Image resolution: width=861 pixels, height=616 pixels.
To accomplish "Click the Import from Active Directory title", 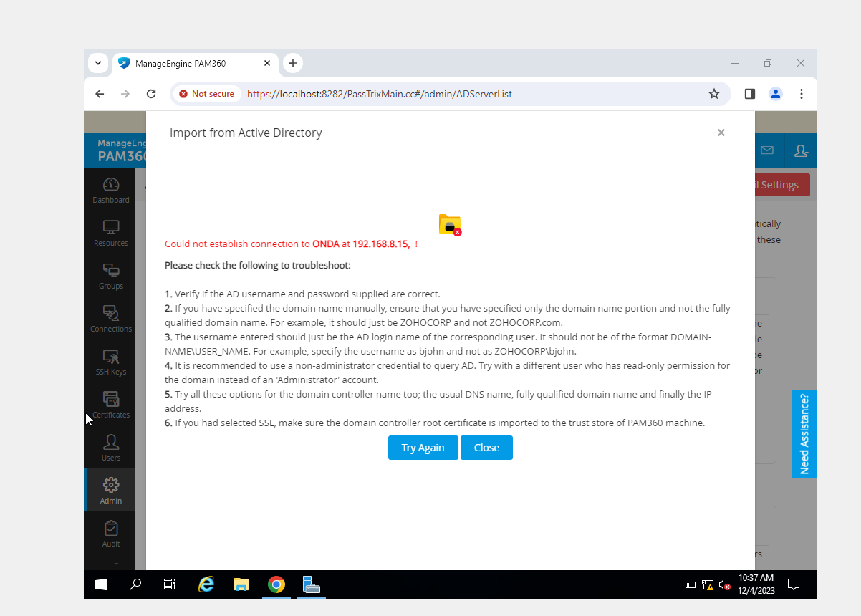I will (x=246, y=133).
